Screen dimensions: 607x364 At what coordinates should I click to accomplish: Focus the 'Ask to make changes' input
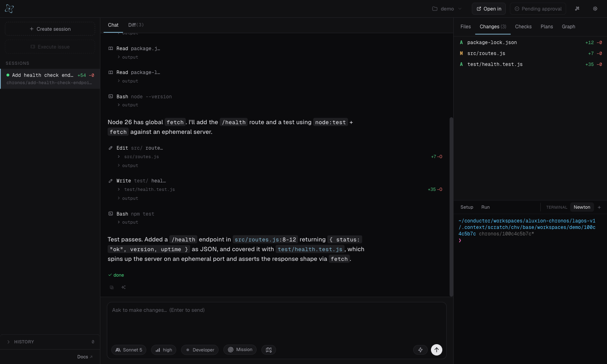click(277, 321)
